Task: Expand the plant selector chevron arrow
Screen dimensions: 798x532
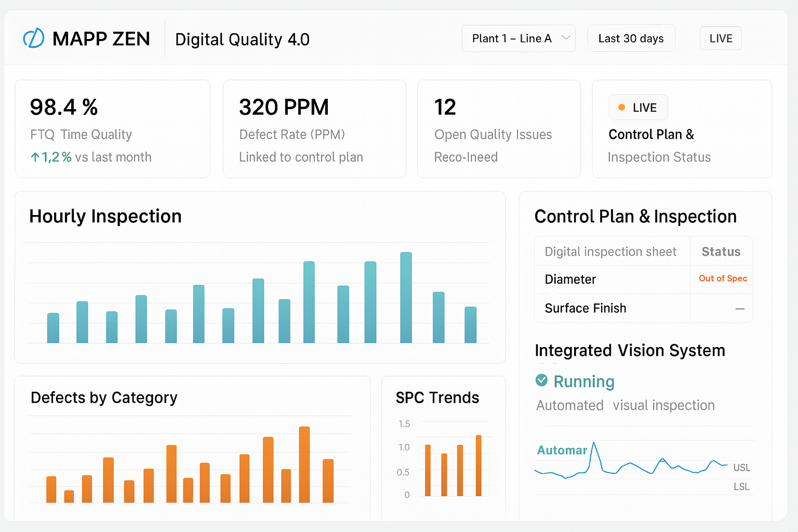Action: (566, 38)
